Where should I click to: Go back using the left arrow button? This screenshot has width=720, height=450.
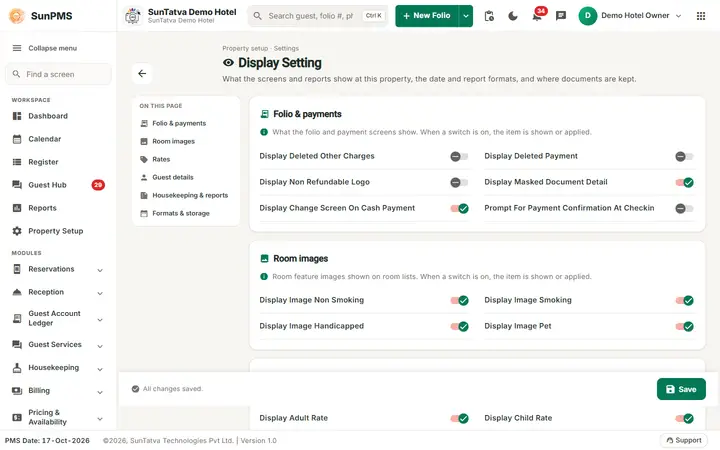142,73
